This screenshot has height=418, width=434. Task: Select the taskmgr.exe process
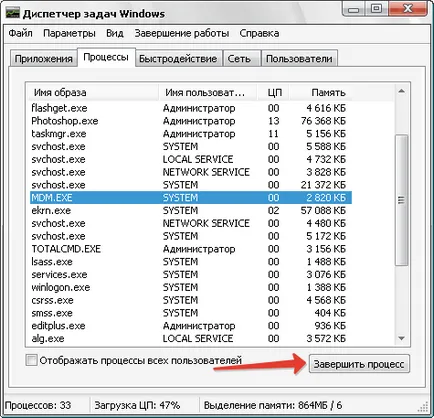pos(191,134)
